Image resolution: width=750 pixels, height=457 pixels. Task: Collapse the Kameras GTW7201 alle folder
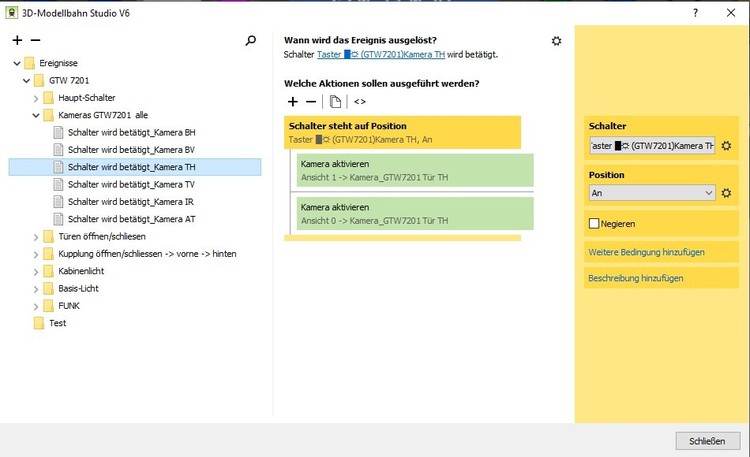[36, 115]
